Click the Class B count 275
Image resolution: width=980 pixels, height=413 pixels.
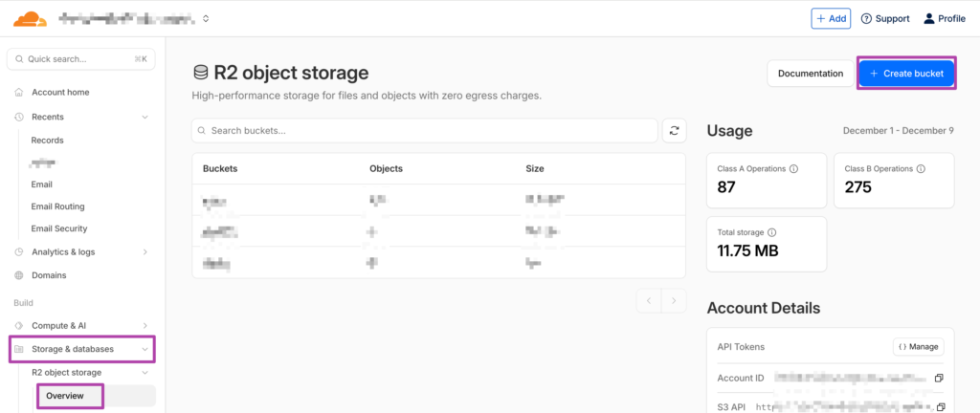[858, 187]
